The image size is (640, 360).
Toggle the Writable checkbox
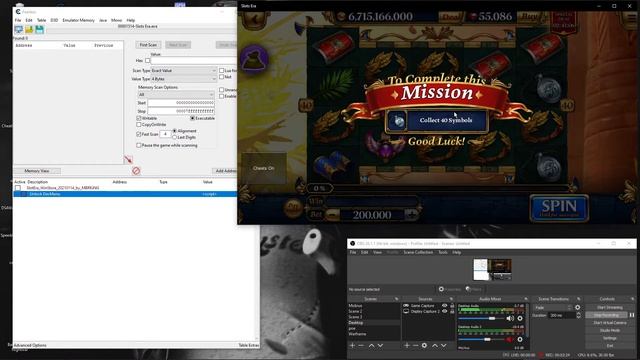[x=139, y=118]
